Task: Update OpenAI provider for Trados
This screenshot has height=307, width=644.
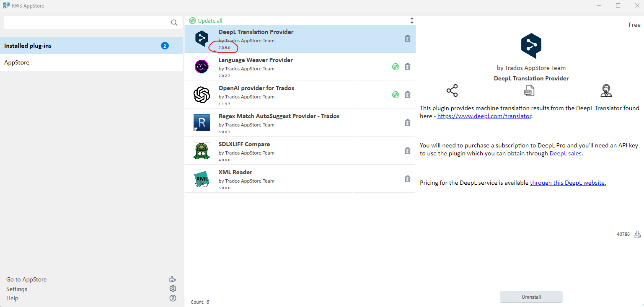Action: [395, 95]
